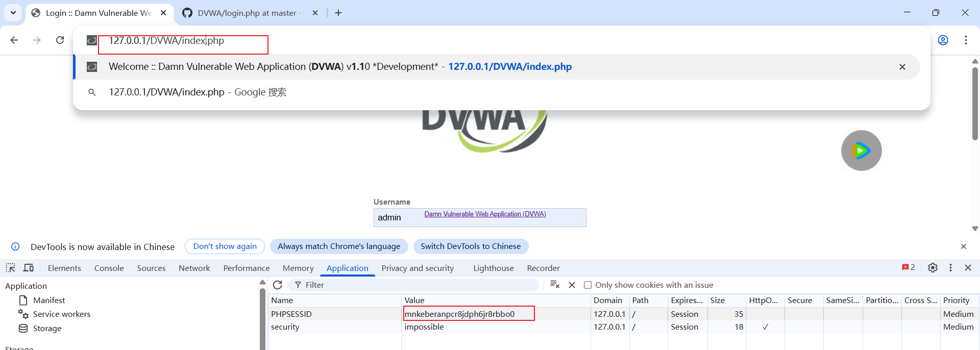Click the page scrollbar down arrow
This screenshot has width=980, height=350.
click(975, 229)
